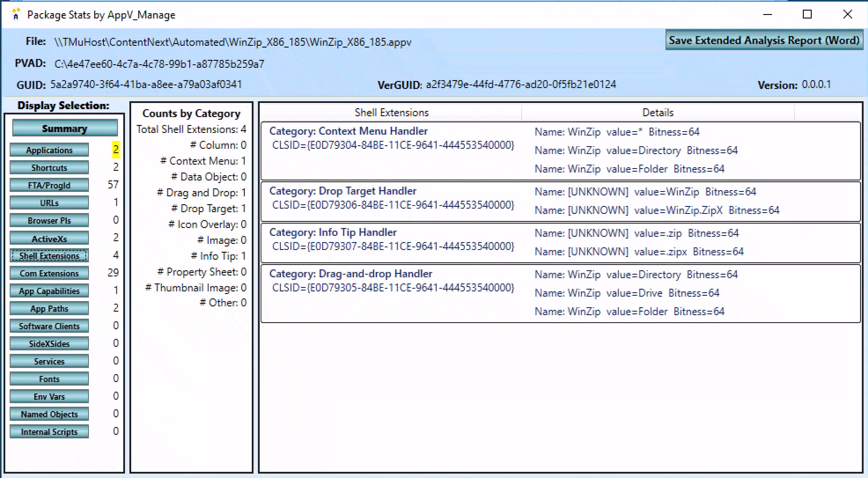This screenshot has width=868, height=478.
Task: Click CLSID beginning E0D79305 text
Action: click(x=393, y=288)
